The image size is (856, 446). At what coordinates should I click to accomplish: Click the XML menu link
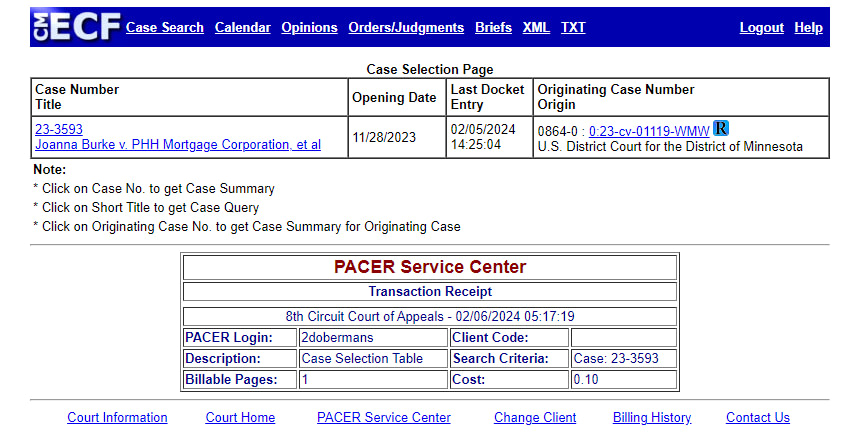click(536, 28)
